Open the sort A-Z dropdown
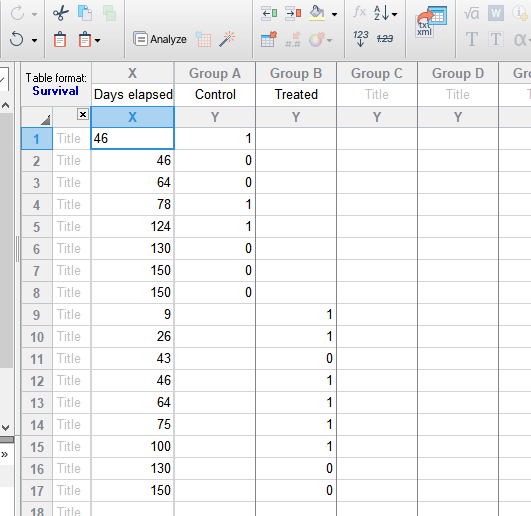 coord(395,14)
